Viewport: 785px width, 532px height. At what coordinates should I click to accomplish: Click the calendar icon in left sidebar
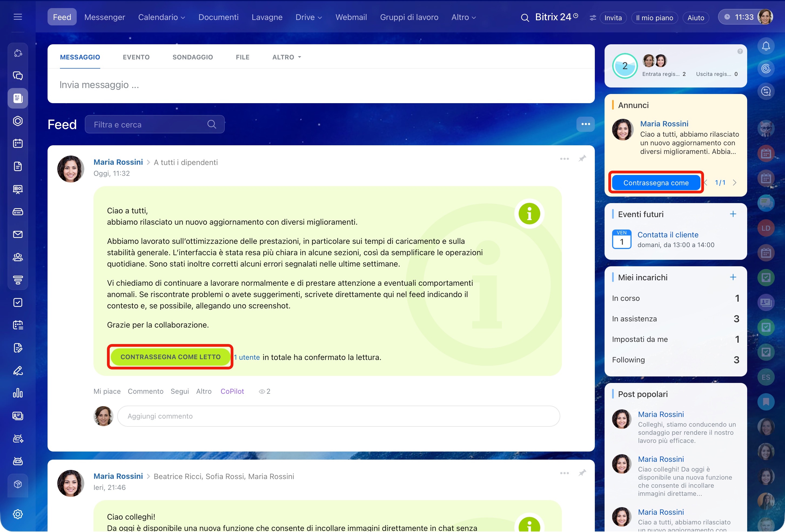pyautogui.click(x=18, y=144)
